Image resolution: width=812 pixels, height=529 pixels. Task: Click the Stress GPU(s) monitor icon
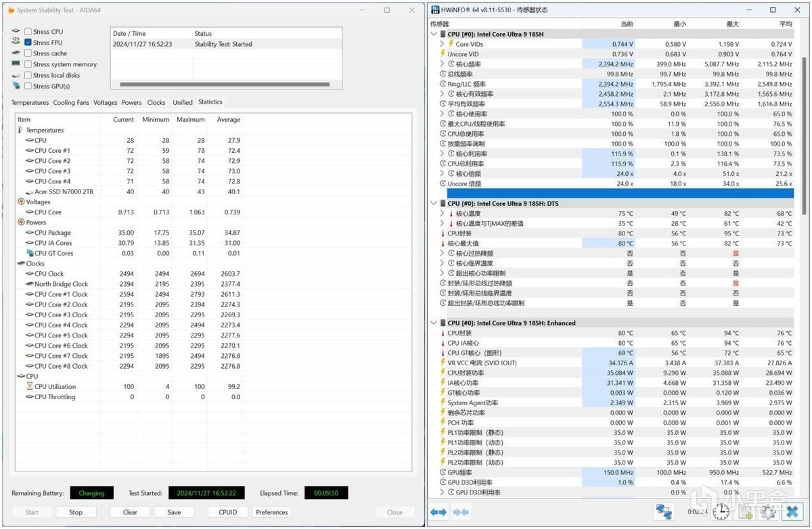(16, 86)
